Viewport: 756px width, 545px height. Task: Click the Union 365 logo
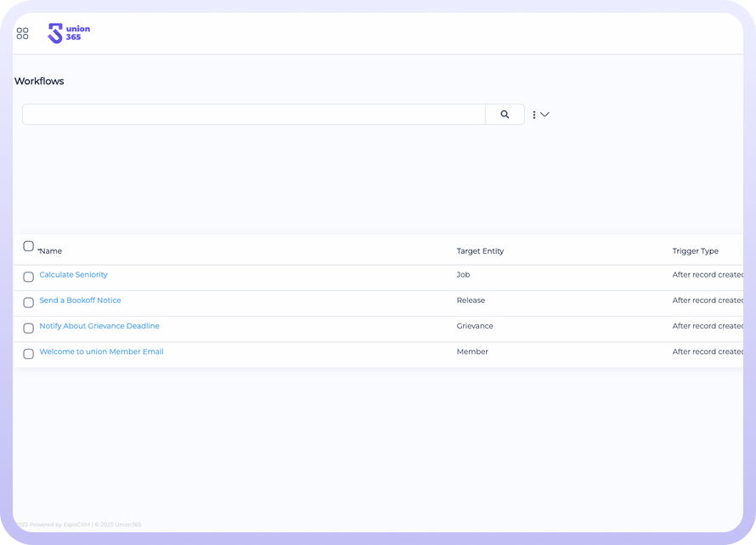[x=69, y=33]
